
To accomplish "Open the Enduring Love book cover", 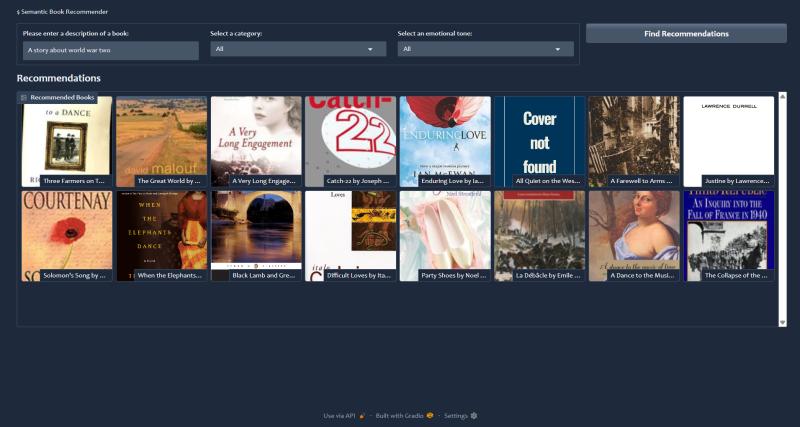I will pyautogui.click(x=445, y=141).
